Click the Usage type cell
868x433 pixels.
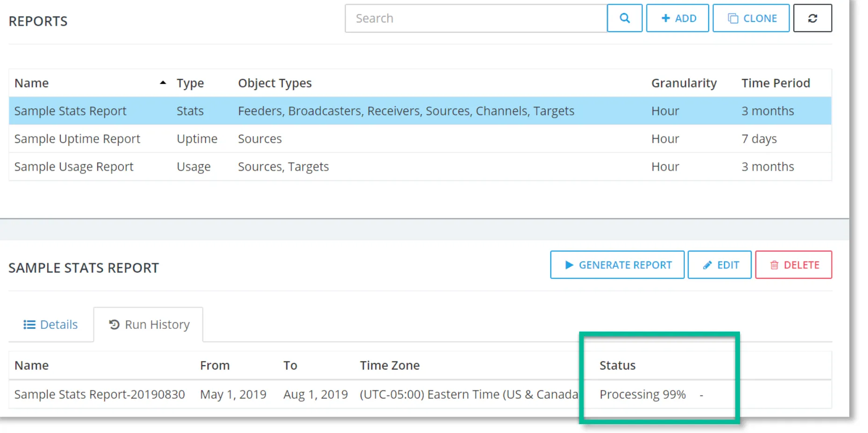tap(193, 167)
